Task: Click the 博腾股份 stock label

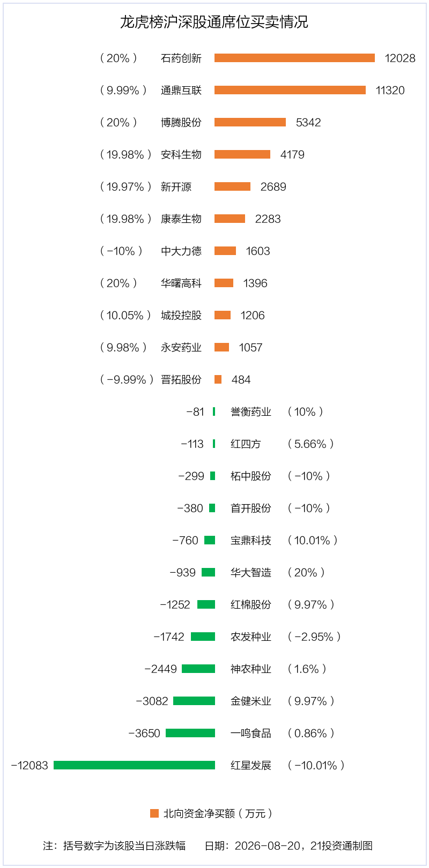Action: coord(181,122)
